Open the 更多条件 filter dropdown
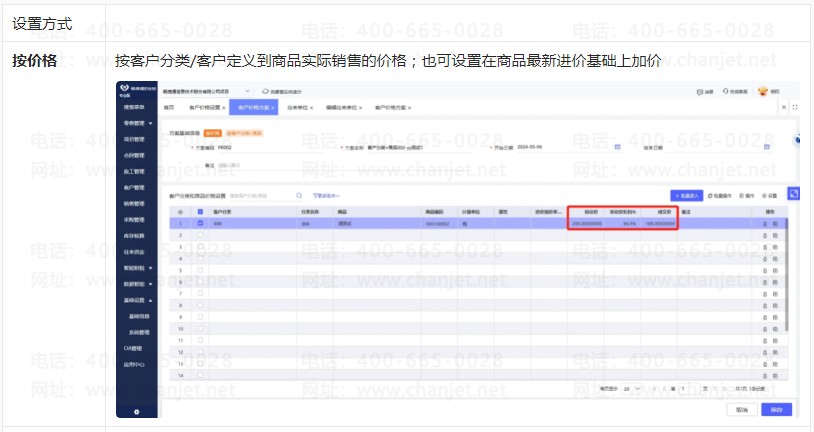The width and height of the screenshot is (814, 432). point(326,196)
